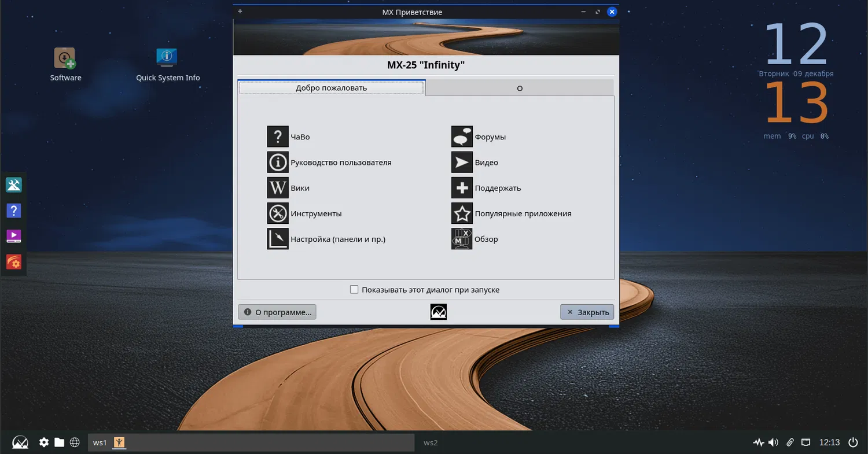The width and height of the screenshot is (868, 454).
Task: Open the Обзор MX icon
Action: pyautogui.click(x=462, y=239)
